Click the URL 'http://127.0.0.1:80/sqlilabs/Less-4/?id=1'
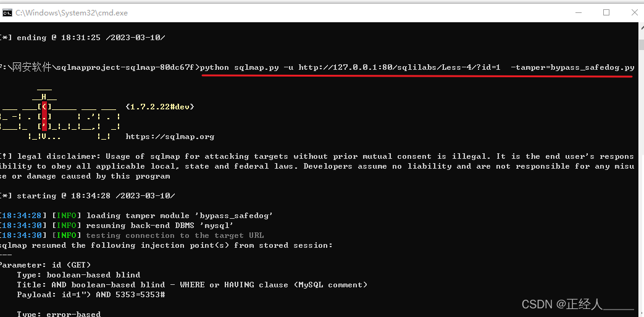Image resolution: width=644 pixels, height=317 pixels. tap(399, 67)
